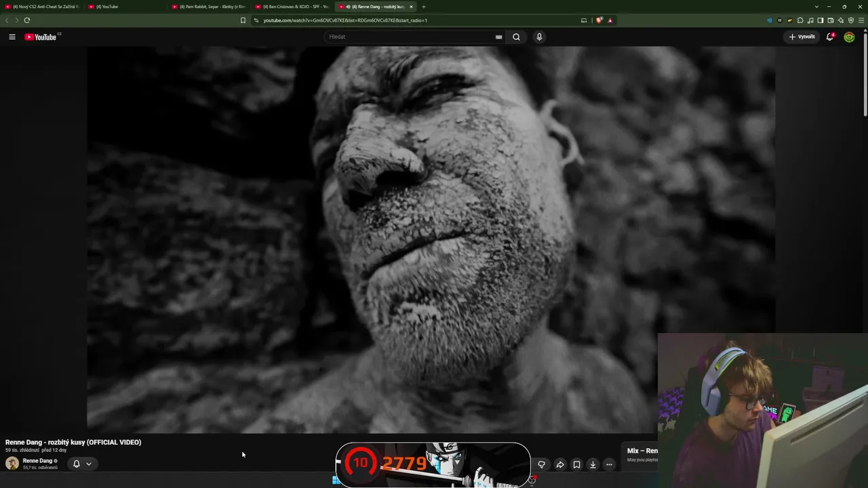Close the Renne Dang tab
868x488 pixels.
[411, 7]
